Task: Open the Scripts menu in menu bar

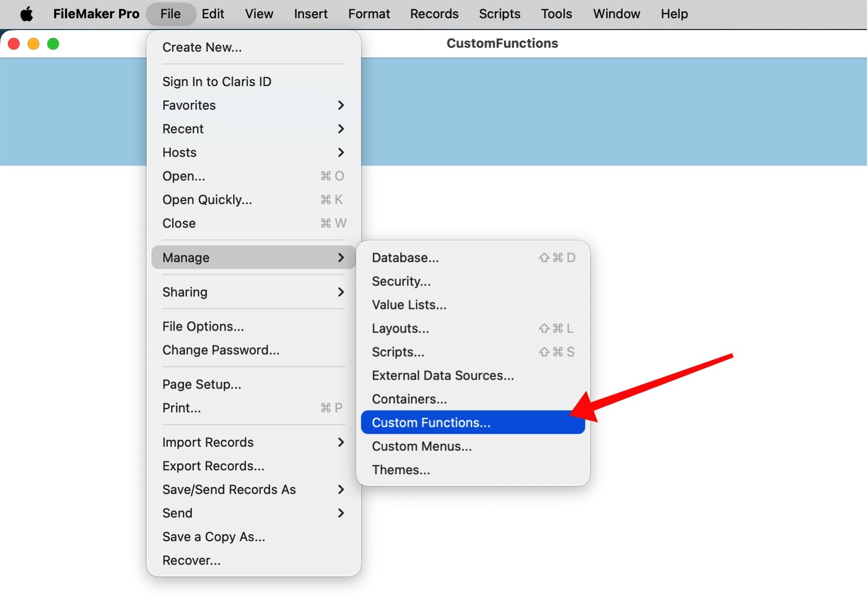Action: point(499,14)
